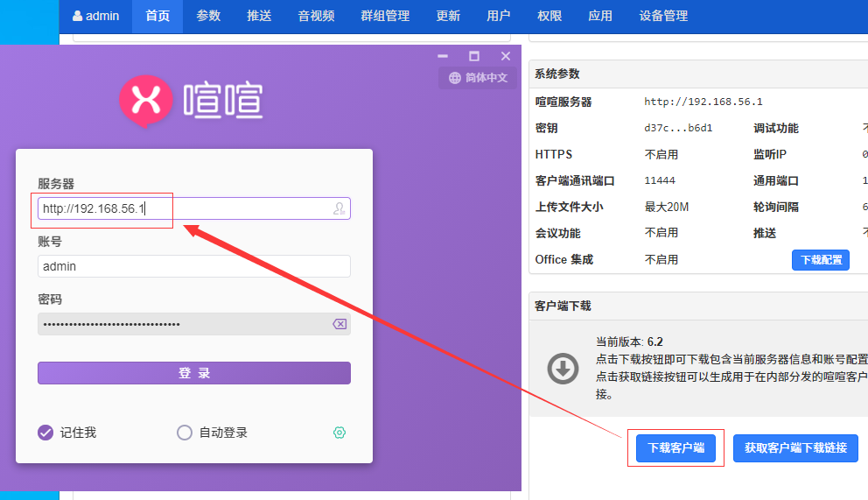Image resolution: width=868 pixels, height=500 pixels.
Task: Click 获取客户端下载链接 button
Action: [x=795, y=448]
